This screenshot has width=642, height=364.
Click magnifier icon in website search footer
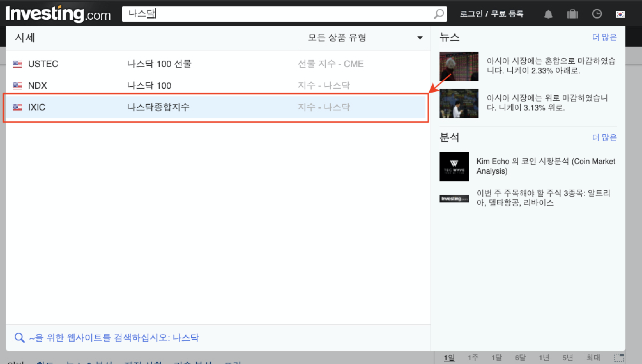click(x=19, y=337)
